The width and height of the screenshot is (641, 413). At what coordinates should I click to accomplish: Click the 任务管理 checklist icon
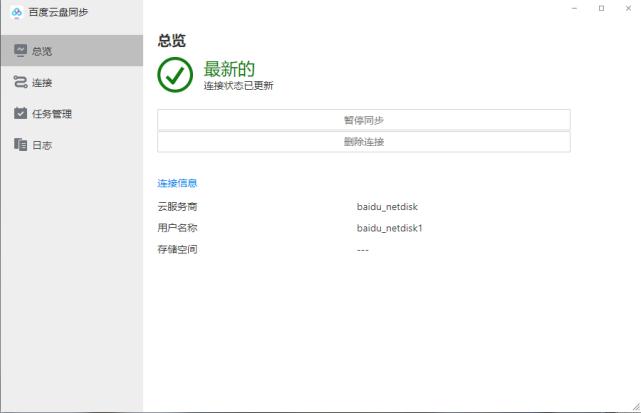point(20,113)
